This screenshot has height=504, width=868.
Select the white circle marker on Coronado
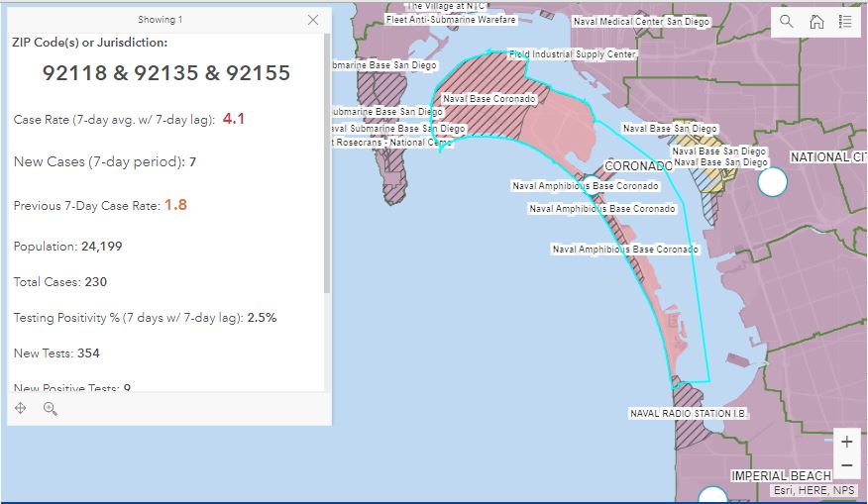tap(592, 185)
